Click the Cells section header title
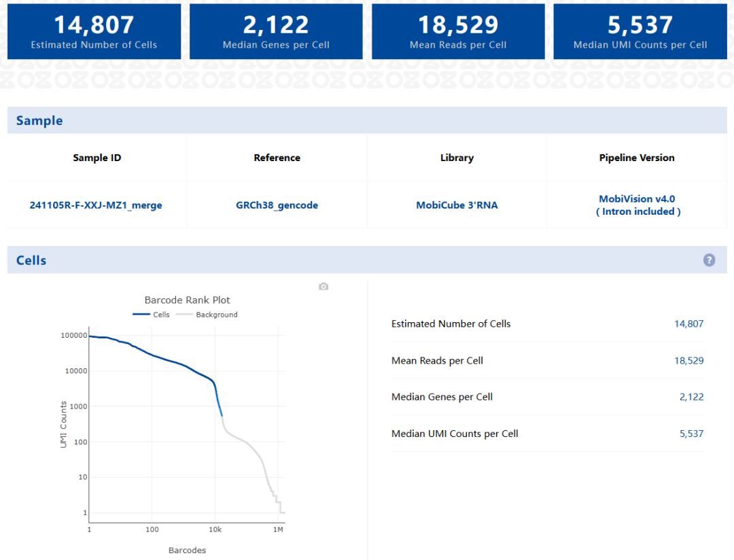This screenshot has width=734, height=560. click(x=31, y=260)
